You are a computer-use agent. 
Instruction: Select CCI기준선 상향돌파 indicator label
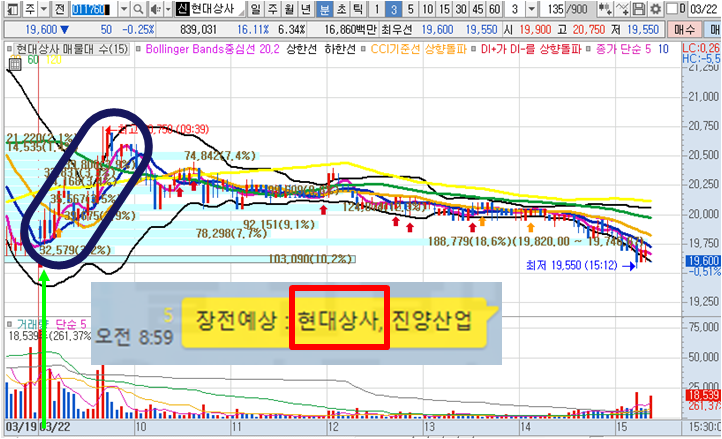pos(418,49)
